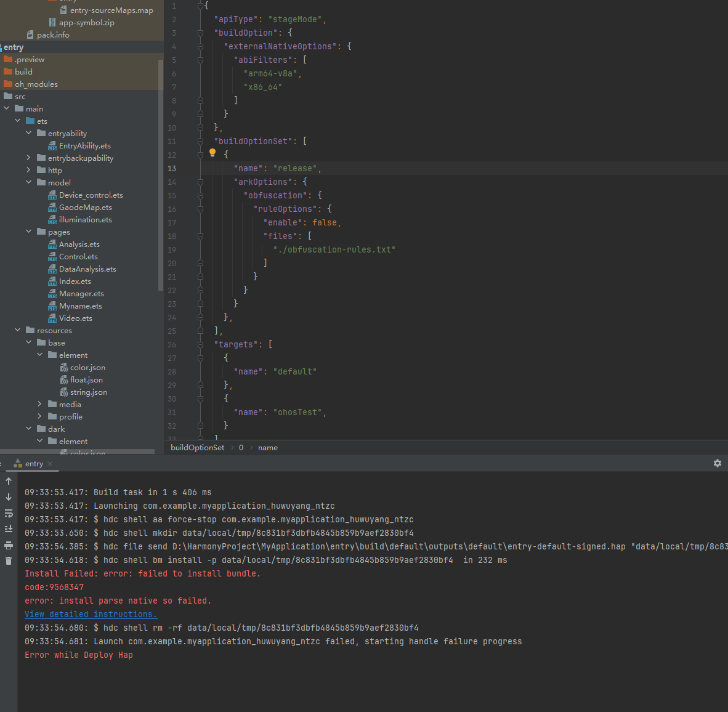Collapse the dark folder
The image size is (728, 712).
tap(29, 429)
